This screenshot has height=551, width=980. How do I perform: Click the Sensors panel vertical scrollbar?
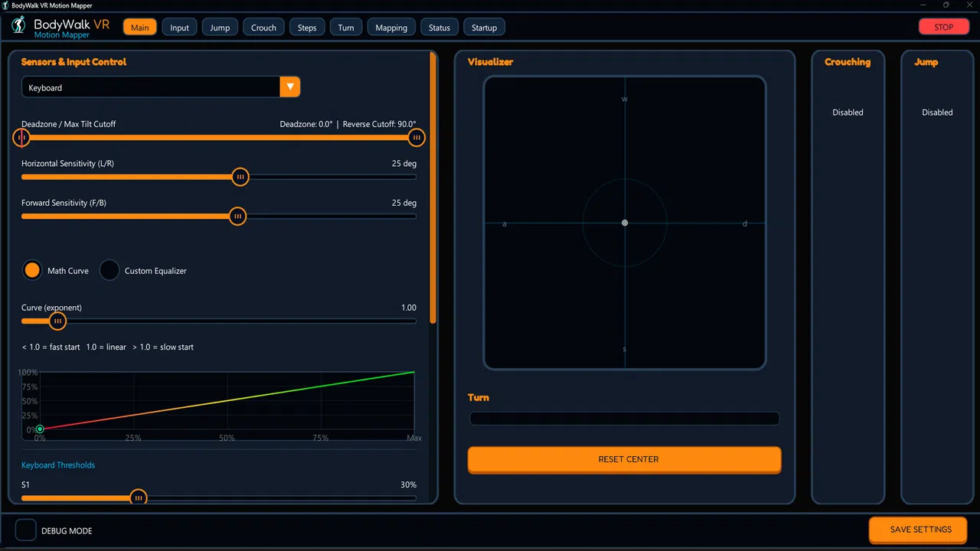coord(434,188)
